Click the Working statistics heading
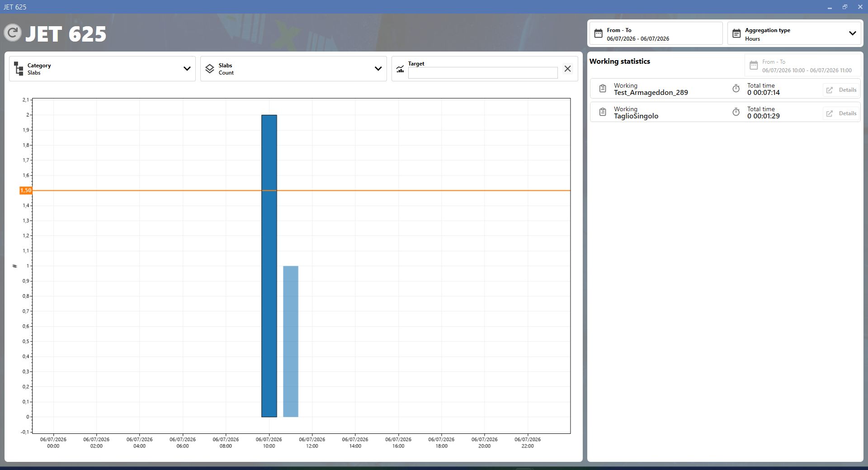868x470 pixels. click(619, 61)
